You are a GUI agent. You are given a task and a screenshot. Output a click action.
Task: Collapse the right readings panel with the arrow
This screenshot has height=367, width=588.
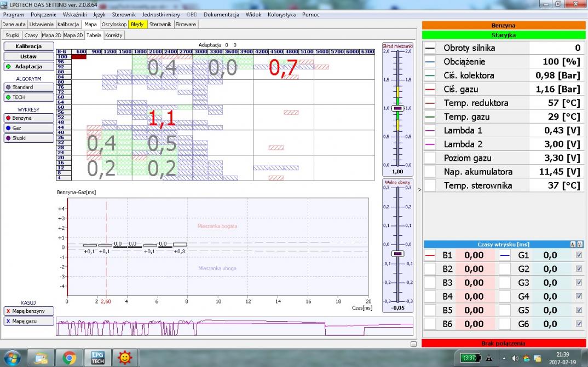pos(419,190)
